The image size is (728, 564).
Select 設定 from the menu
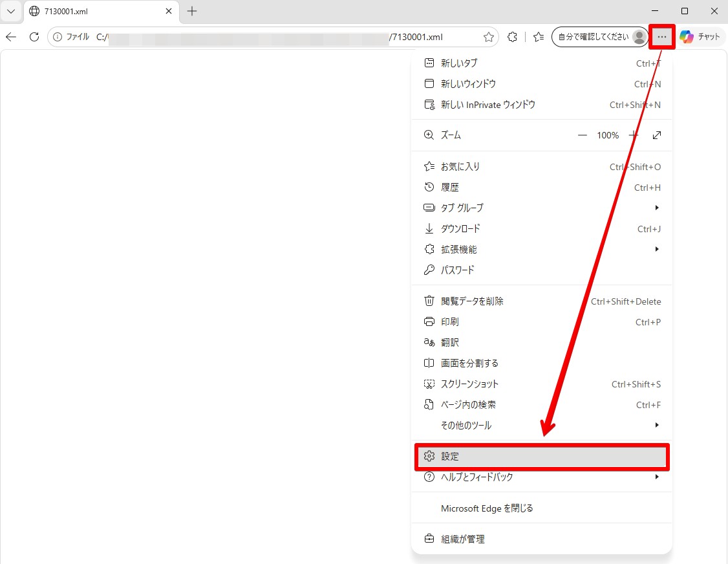[x=542, y=456]
